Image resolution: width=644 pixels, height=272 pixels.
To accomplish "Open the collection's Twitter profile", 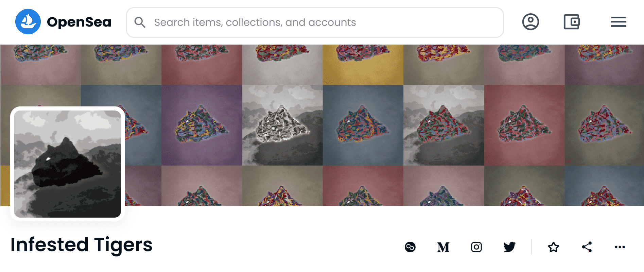I will 509,247.
